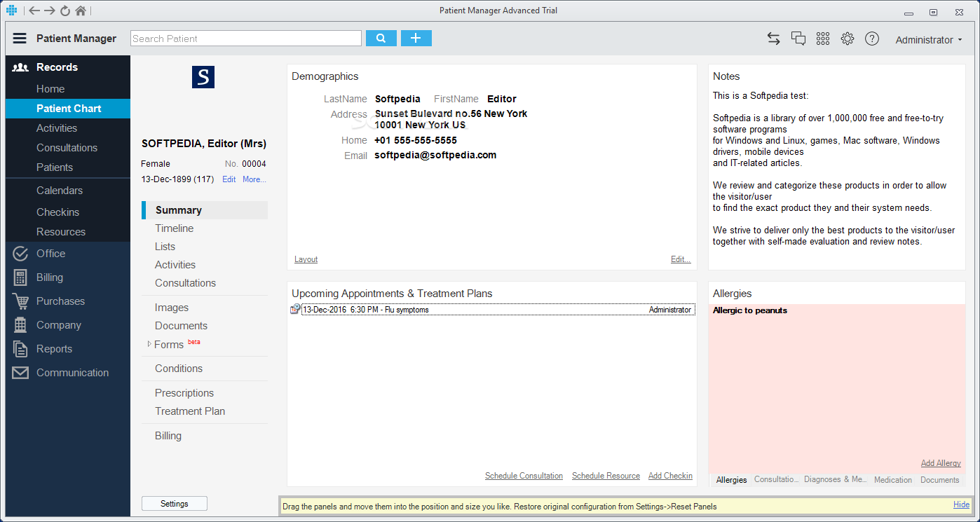This screenshot has width=980, height=522.
Task: Click Edit... link in Demographics panel
Action: pos(681,259)
